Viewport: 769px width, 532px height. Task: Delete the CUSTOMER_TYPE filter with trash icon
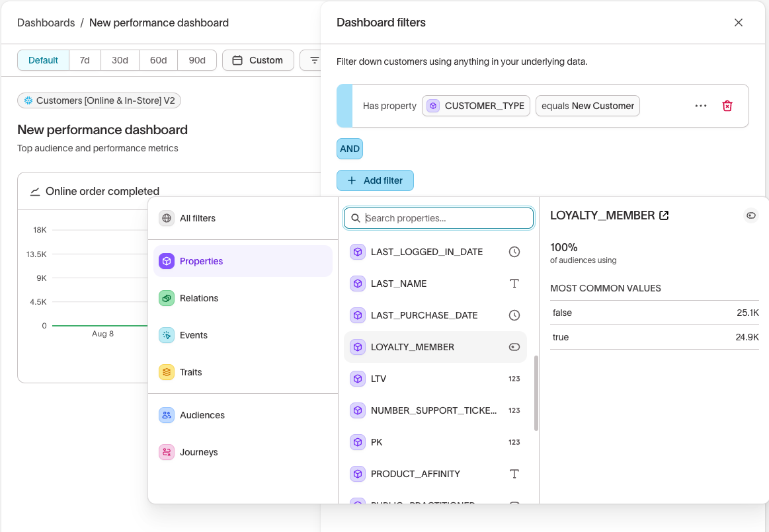pos(727,106)
